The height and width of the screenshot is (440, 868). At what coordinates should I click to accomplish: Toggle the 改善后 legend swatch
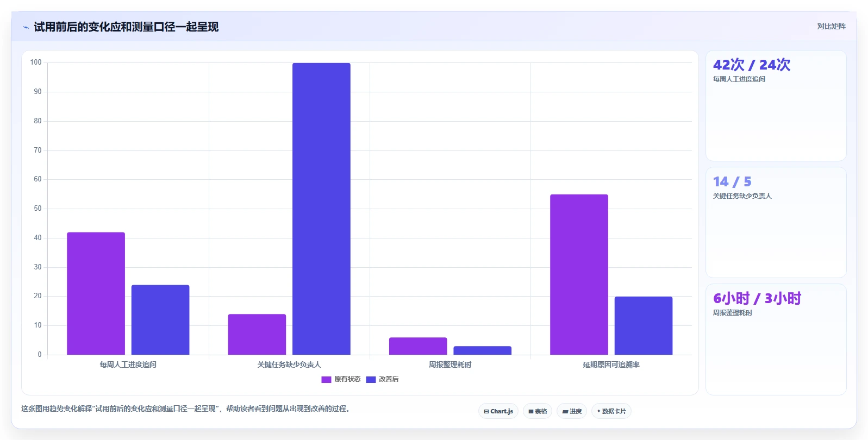371,380
